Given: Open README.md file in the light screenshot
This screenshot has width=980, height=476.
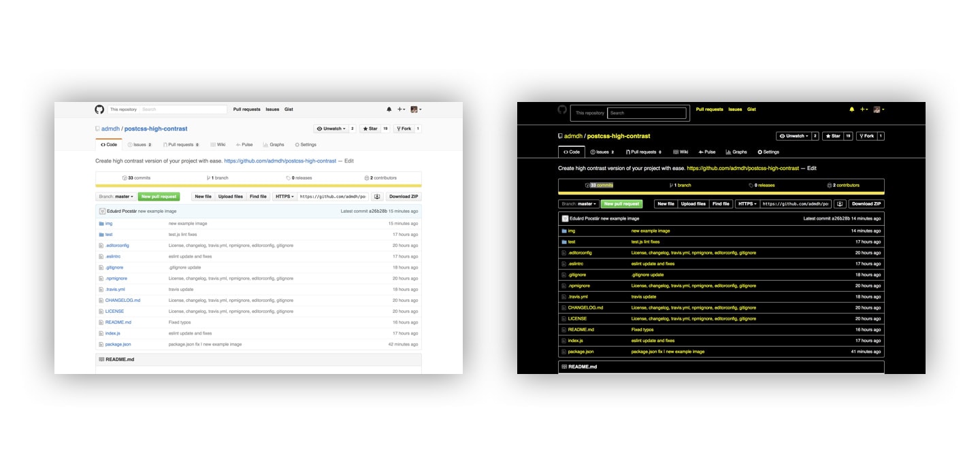Looking at the screenshot, I should [118, 322].
